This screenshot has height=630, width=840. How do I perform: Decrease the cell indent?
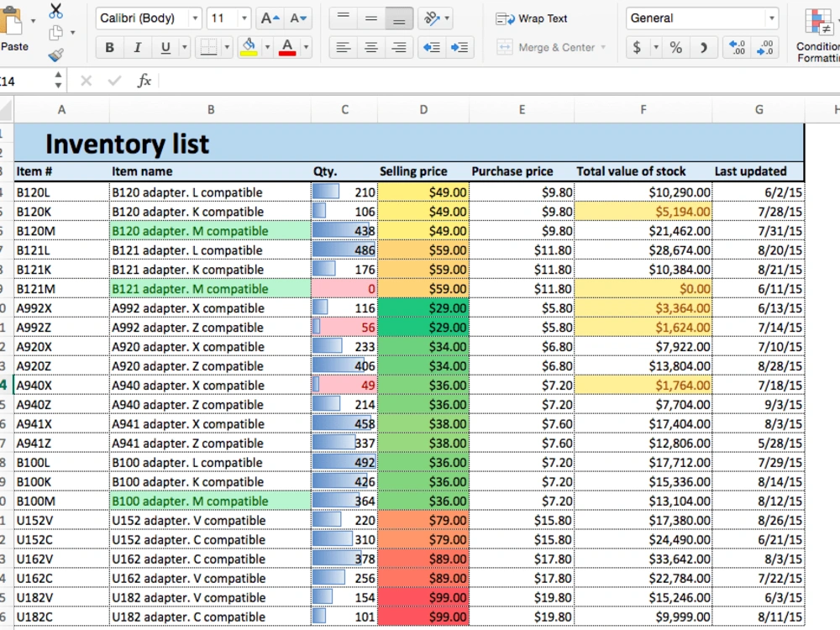tap(432, 48)
